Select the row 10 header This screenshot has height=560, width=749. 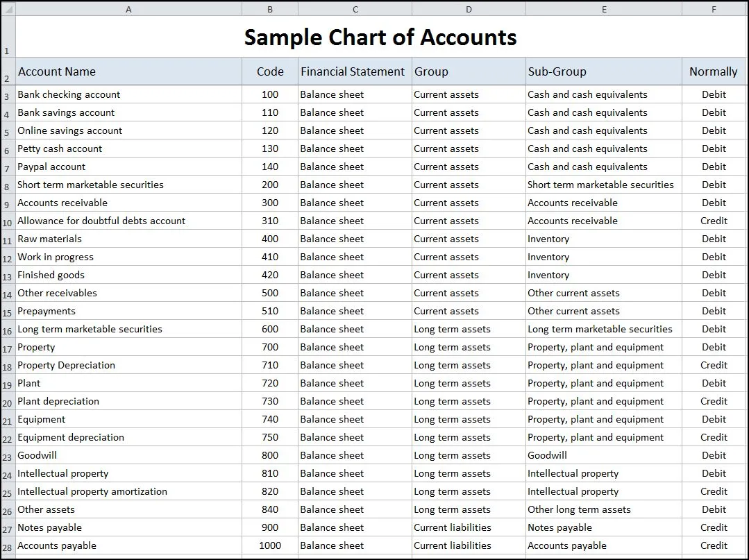tap(8, 221)
